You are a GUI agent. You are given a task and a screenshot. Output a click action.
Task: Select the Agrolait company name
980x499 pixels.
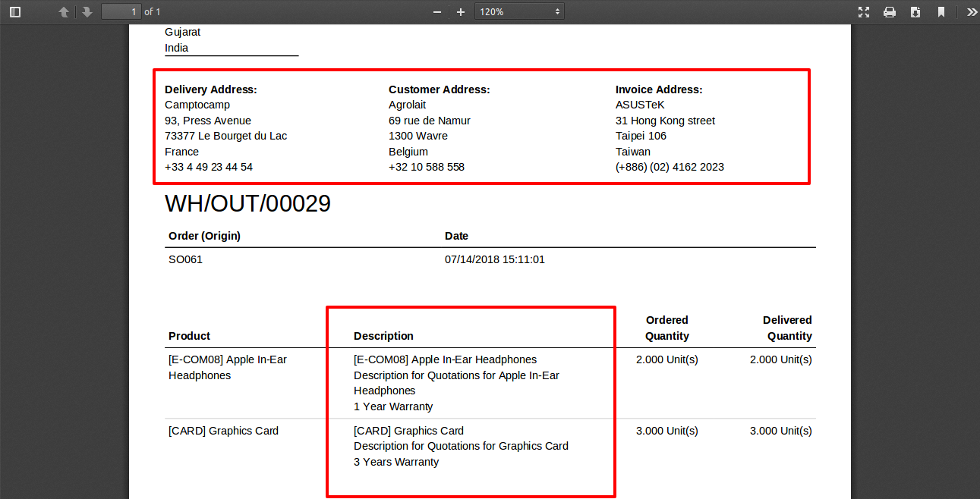[408, 105]
